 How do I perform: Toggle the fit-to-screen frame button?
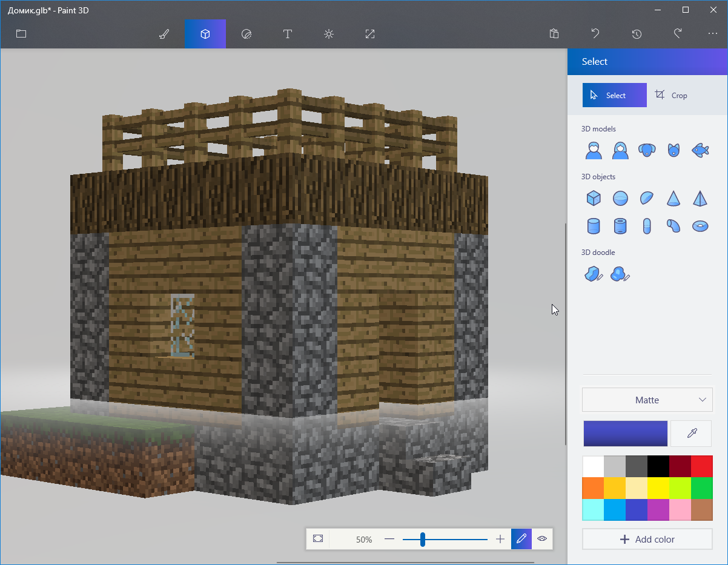[318, 538]
